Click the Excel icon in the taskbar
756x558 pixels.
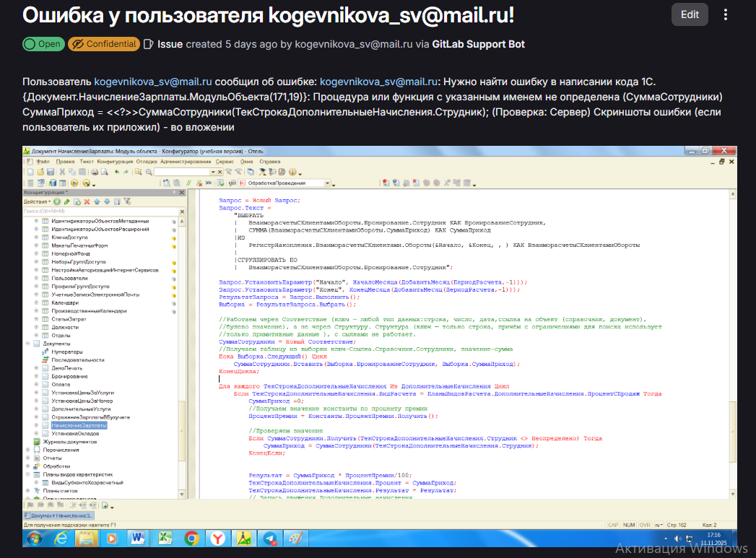click(165, 539)
